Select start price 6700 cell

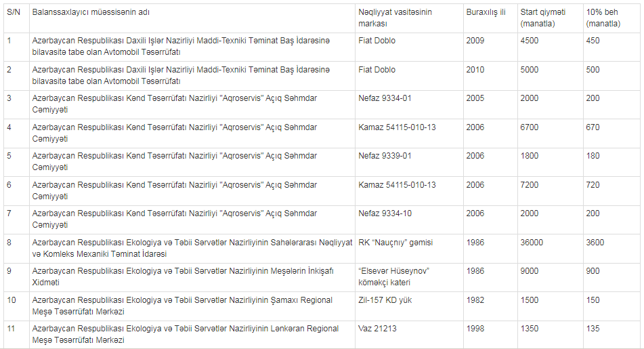click(x=551, y=134)
